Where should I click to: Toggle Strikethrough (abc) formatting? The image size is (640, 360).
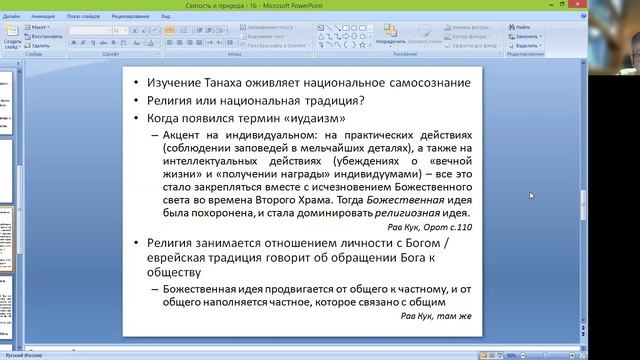coord(104,43)
